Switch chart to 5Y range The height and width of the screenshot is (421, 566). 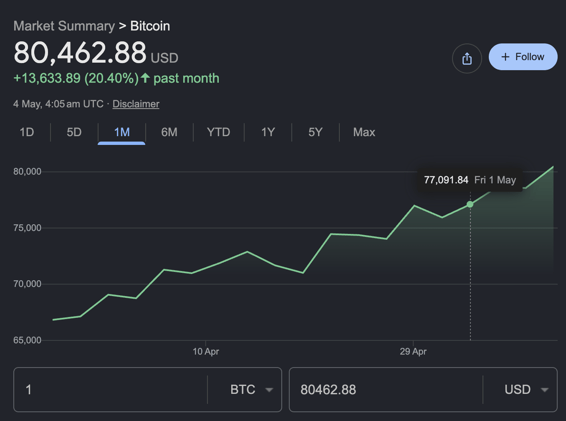click(x=315, y=132)
